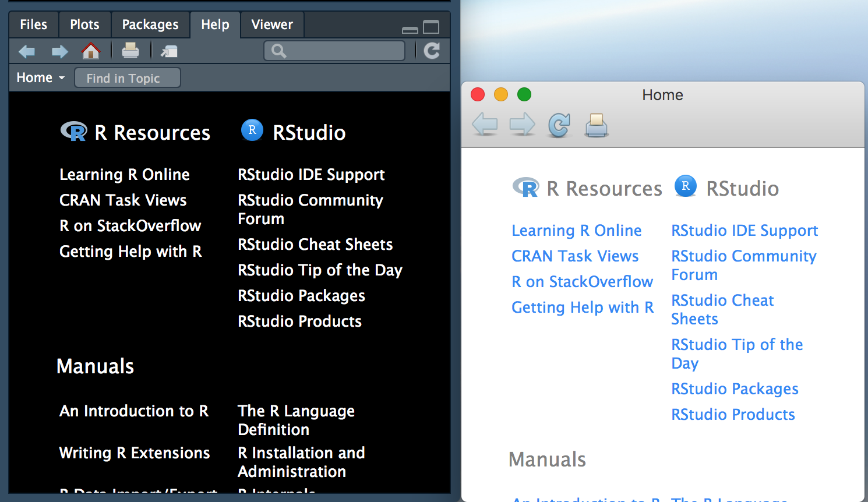
Task: Show help in new window icon
Action: (169, 52)
